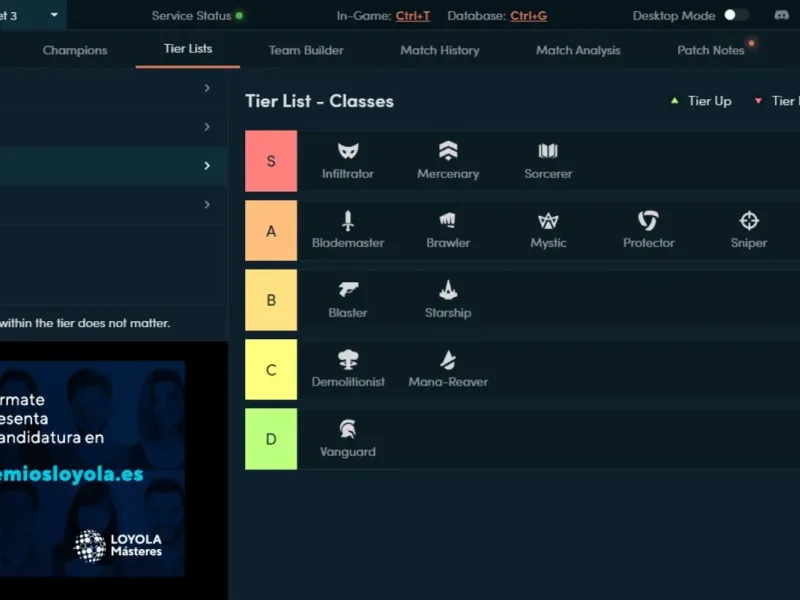This screenshot has width=800, height=600.
Task: Click the Ctrl+G database hotkey link
Action: 529,16
